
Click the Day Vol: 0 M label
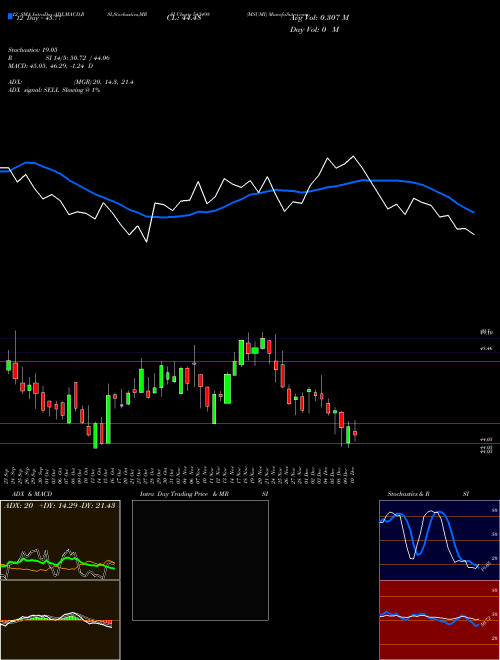click(314, 29)
